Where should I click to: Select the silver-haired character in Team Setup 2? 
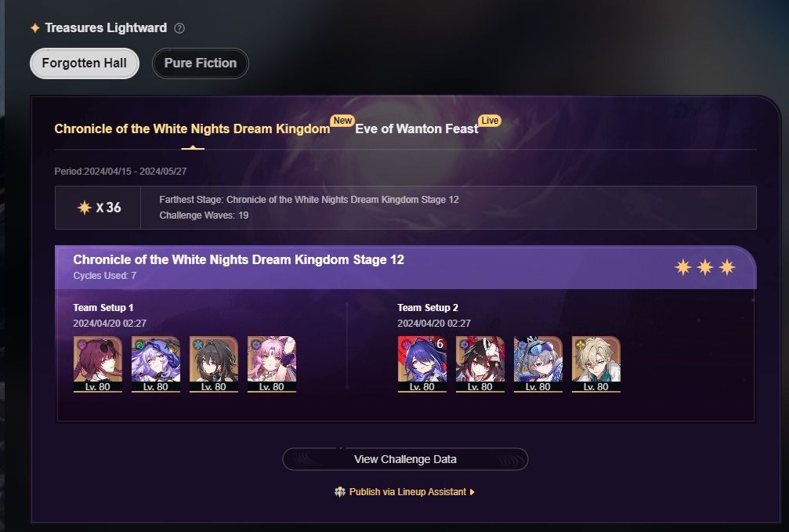click(x=538, y=364)
